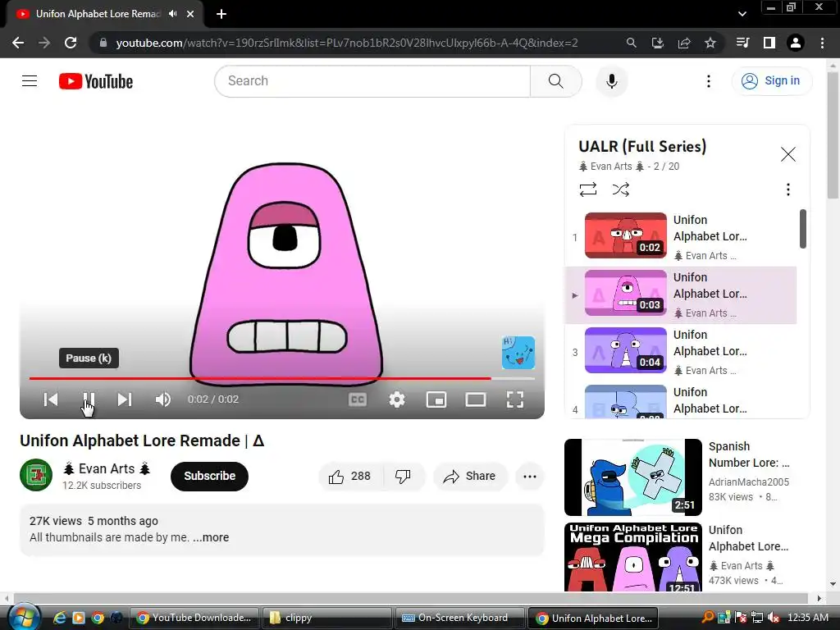The height and width of the screenshot is (630, 840).
Task: Click system tray volume muted icon
Action: pos(773,618)
